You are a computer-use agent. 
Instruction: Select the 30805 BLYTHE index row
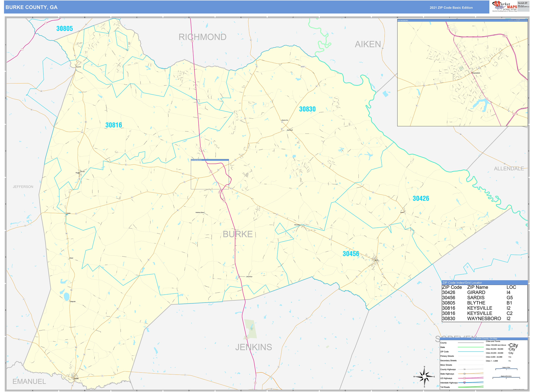click(485, 303)
